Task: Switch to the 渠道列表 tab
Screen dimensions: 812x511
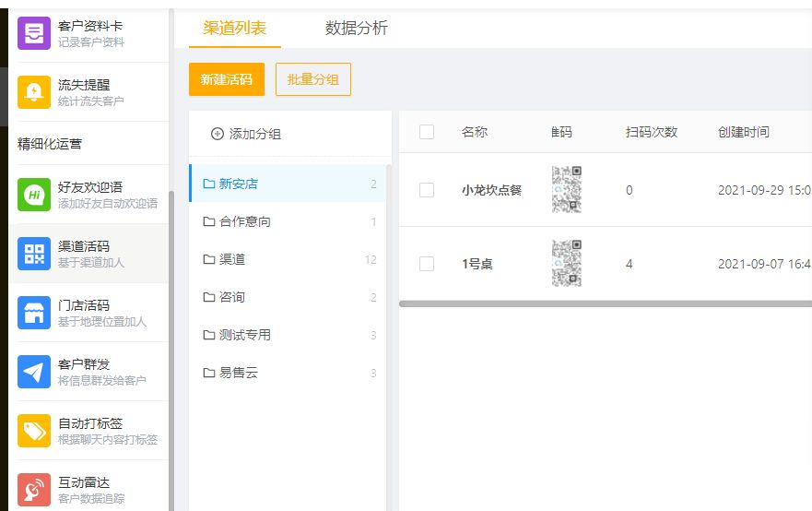Action: tap(235, 28)
